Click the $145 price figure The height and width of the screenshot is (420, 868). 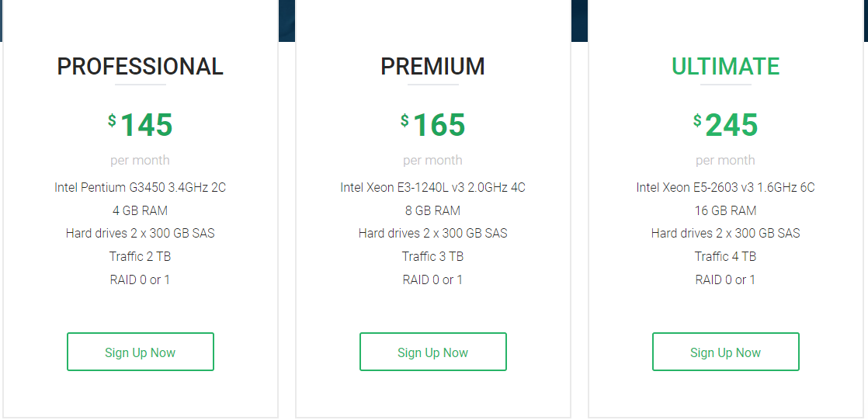(x=141, y=125)
